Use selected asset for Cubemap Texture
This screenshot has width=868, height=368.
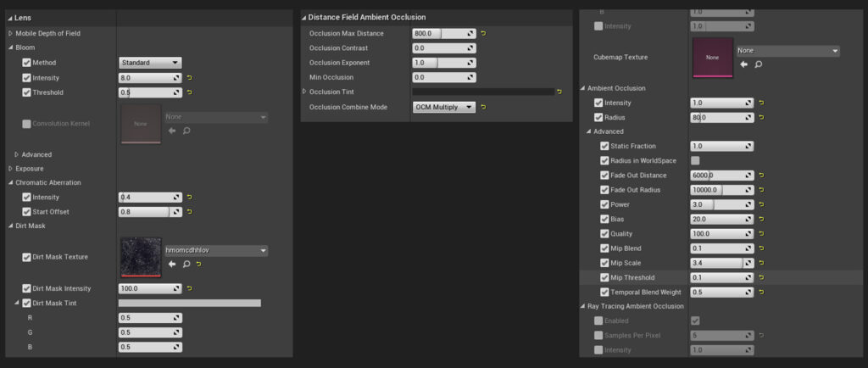[744, 64]
